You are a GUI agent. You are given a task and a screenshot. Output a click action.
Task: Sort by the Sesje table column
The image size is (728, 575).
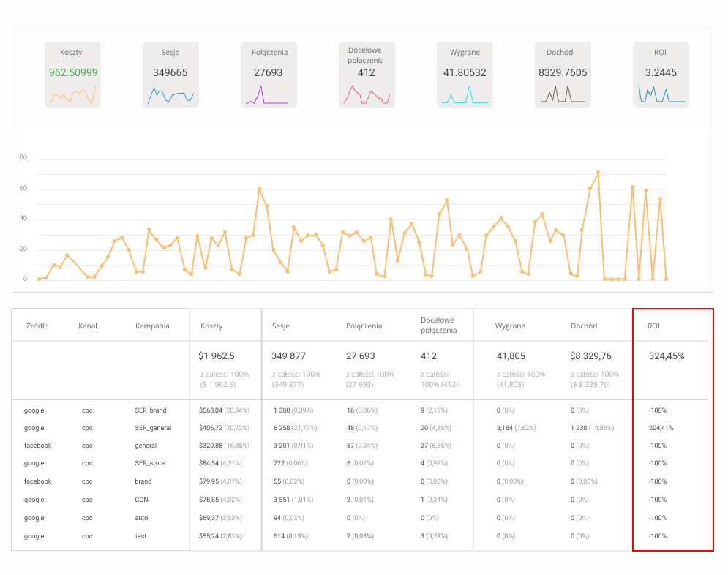point(280,326)
